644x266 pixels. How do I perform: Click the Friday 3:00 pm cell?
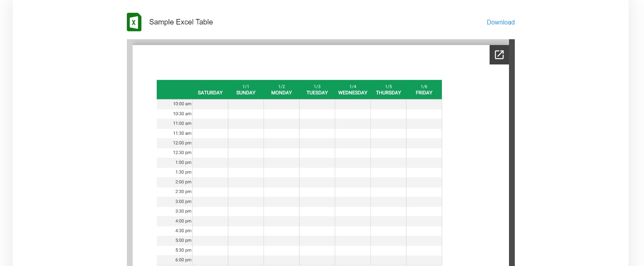tap(424, 202)
